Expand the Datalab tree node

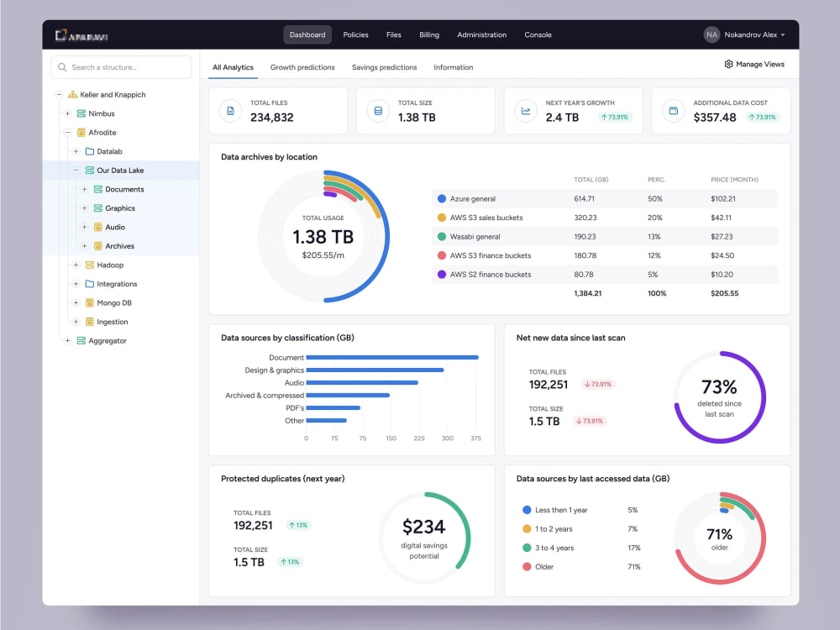tap(76, 151)
